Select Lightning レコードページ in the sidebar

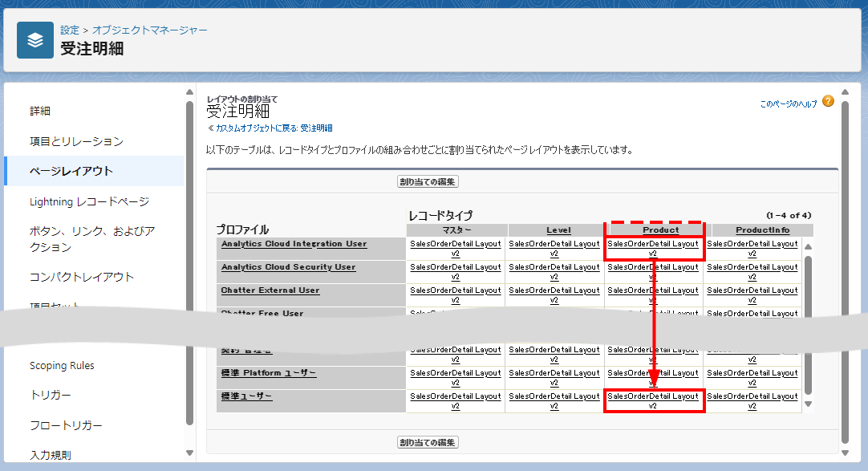[89, 201]
